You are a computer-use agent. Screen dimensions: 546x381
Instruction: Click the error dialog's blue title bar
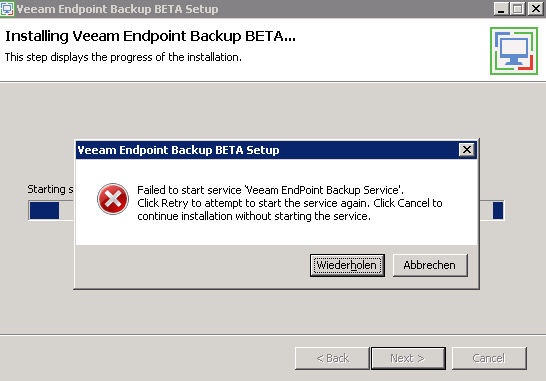pos(267,150)
